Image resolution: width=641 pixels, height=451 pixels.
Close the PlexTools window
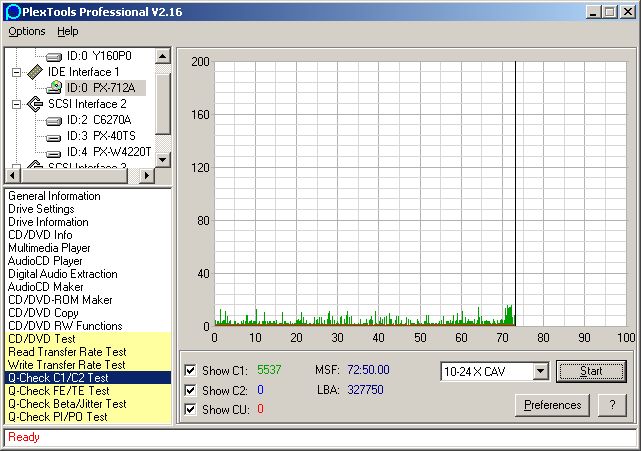click(628, 12)
